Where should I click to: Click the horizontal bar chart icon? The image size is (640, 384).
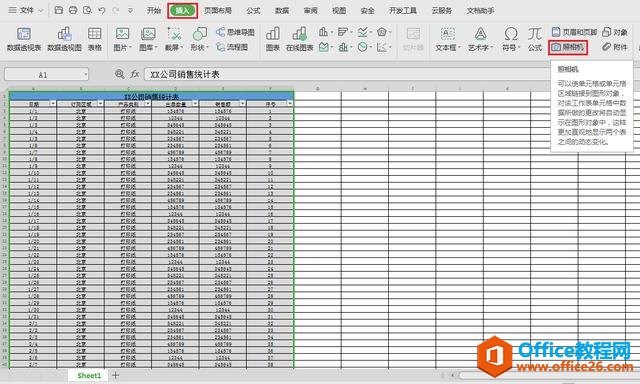(x=343, y=32)
